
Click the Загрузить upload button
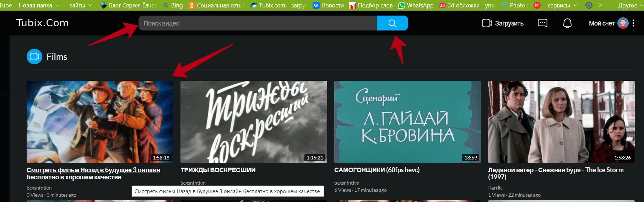503,23
